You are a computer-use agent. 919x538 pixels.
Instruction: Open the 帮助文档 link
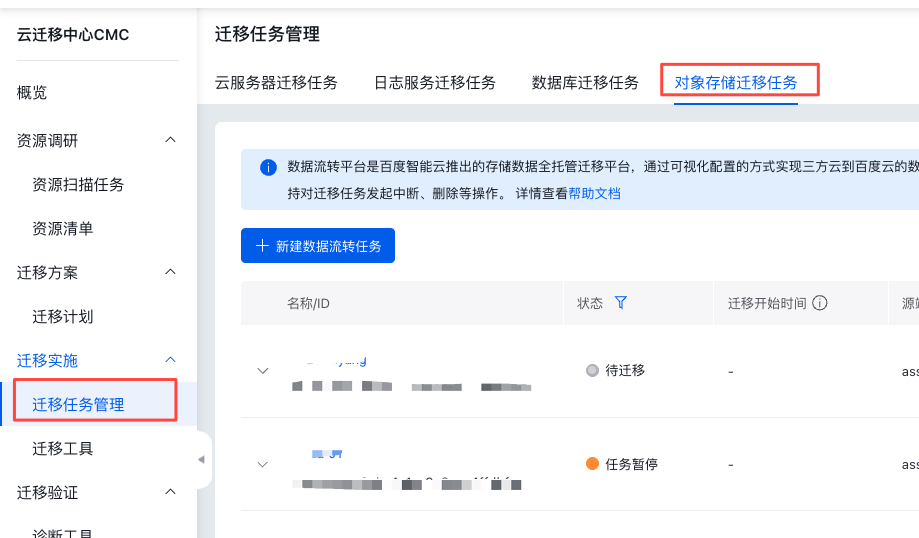594,194
